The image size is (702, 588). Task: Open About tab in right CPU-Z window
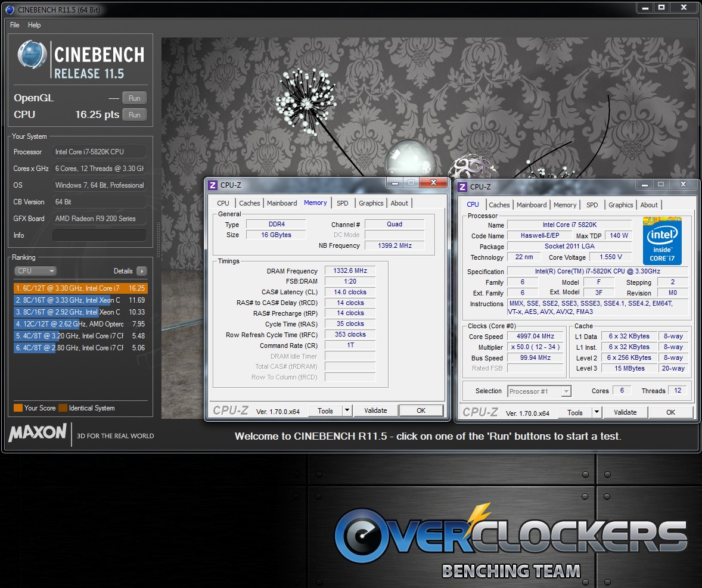(x=649, y=205)
